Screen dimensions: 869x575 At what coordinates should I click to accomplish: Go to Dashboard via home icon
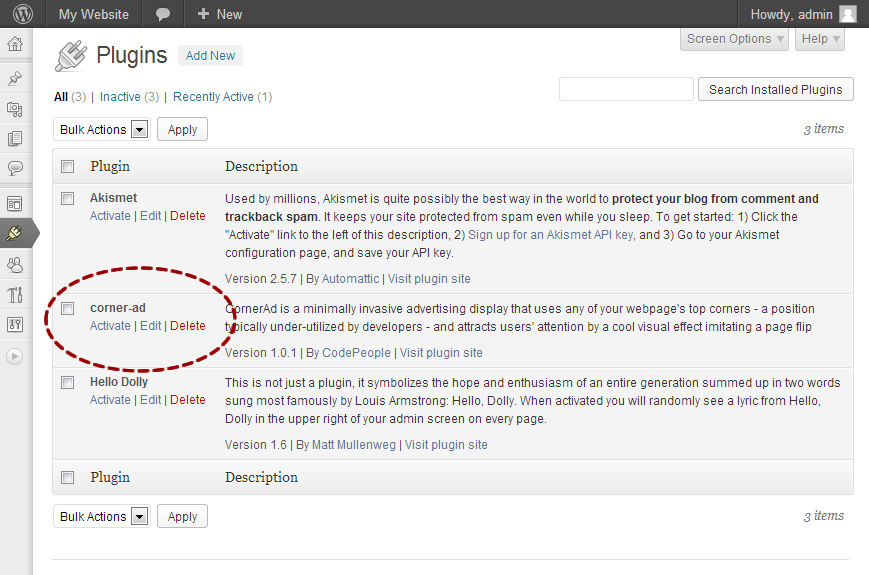click(15, 44)
